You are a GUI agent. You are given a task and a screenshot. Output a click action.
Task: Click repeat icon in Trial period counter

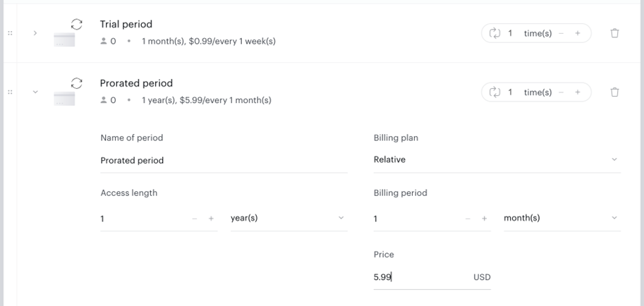click(x=494, y=33)
